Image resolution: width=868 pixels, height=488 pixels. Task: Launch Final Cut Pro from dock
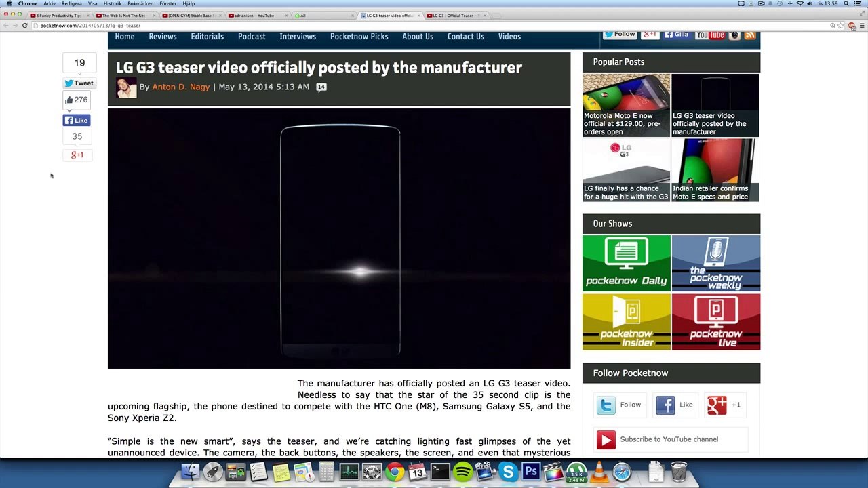[553, 471]
